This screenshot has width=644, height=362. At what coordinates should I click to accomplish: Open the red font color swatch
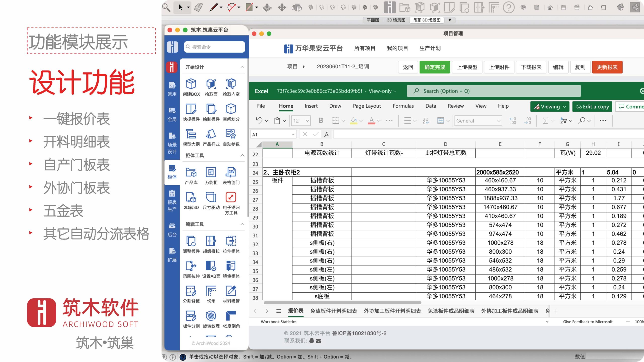[x=372, y=121]
